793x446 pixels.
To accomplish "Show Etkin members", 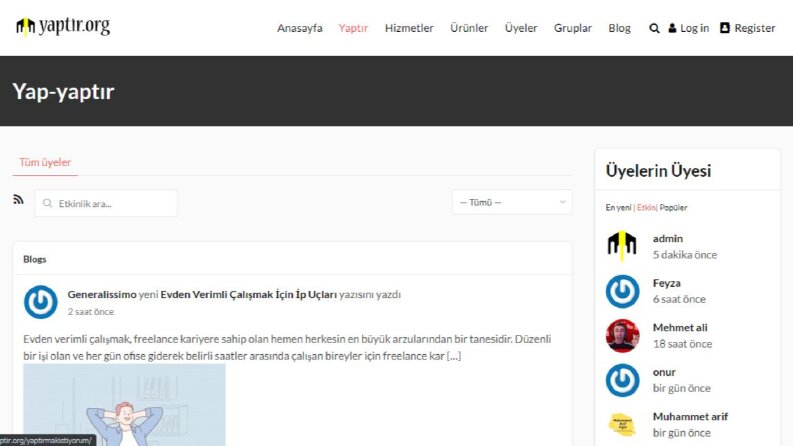I will coord(646,207).
